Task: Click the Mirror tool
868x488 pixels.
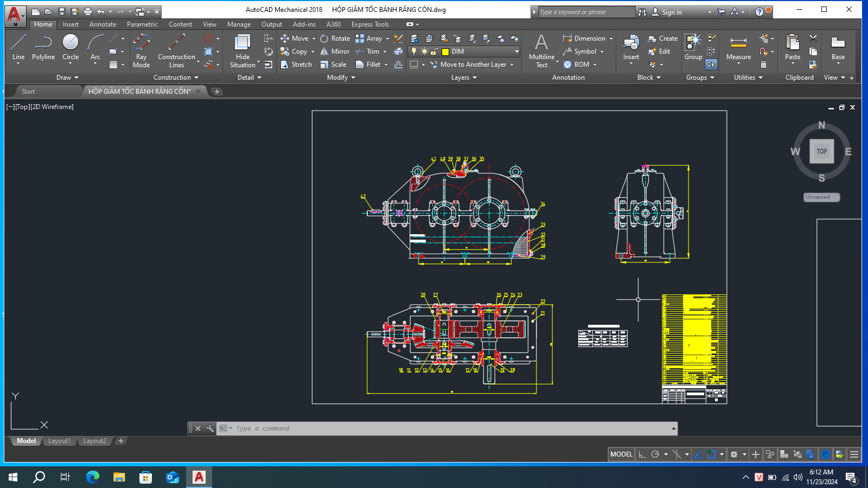Action: click(335, 52)
